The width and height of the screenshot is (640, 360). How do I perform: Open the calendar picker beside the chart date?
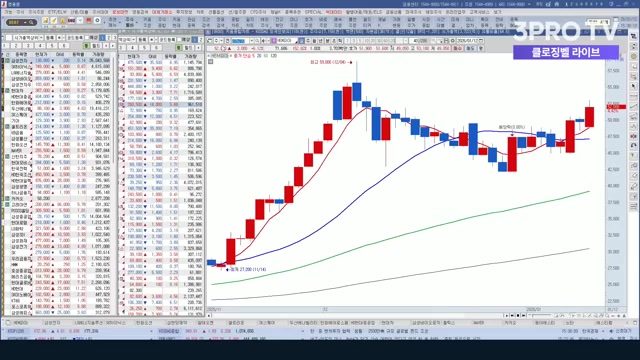(x=481, y=41)
